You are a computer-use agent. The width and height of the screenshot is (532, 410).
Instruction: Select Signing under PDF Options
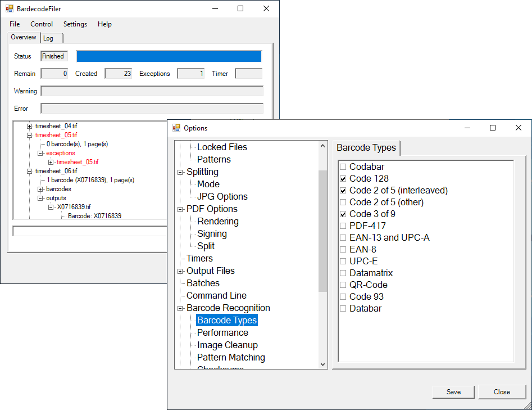tap(212, 234)
